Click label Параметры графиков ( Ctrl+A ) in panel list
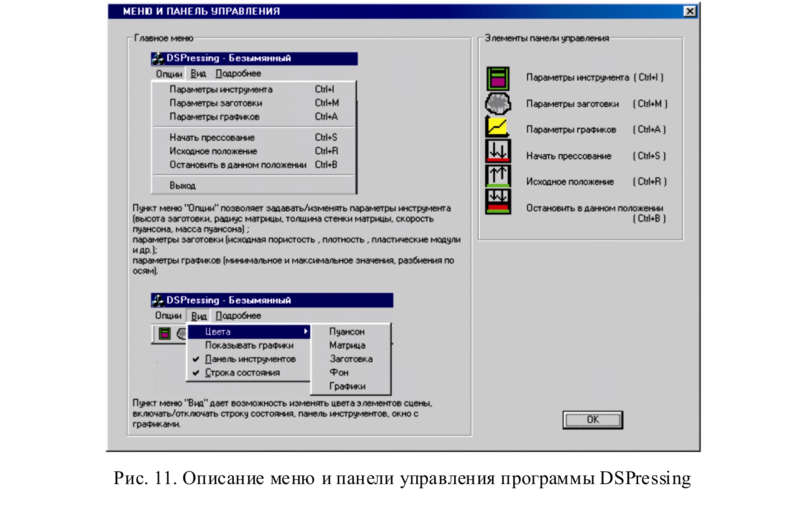Screen dimensions: 803x532 (596, 129)
